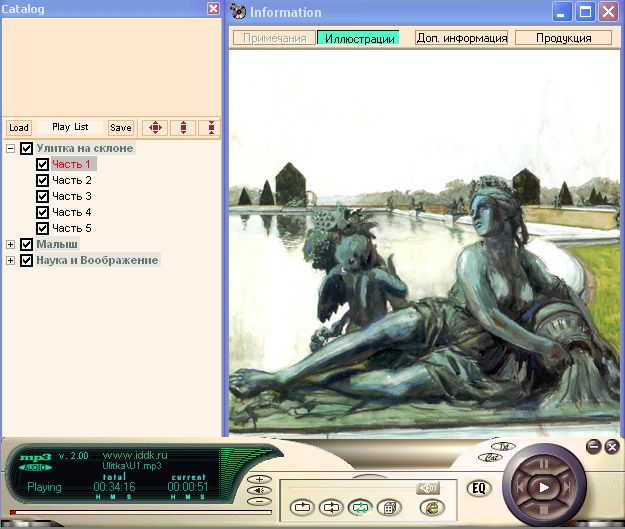The width and height of the screenshot is (625, 529).
Task: Collapse the Улитка на склоне tree node
Action: click(10, 148)
